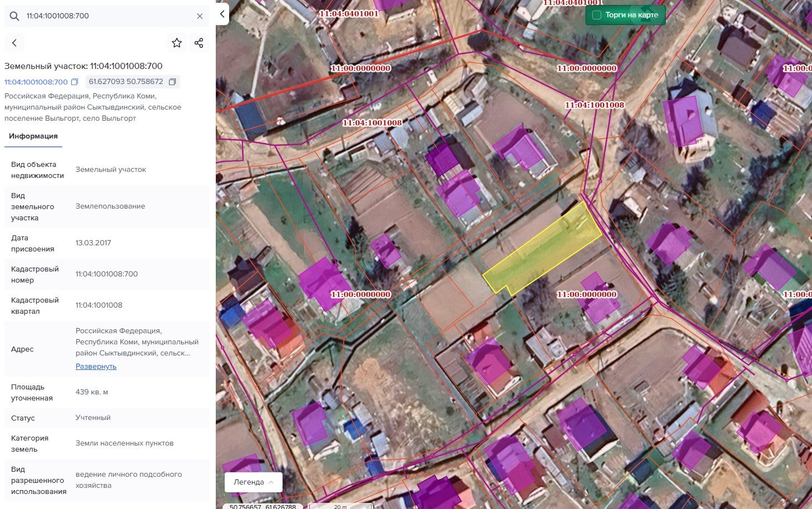Click the area value 439 кв. м
The height and width of the screenshot is (509, 812).
point(92,392)
